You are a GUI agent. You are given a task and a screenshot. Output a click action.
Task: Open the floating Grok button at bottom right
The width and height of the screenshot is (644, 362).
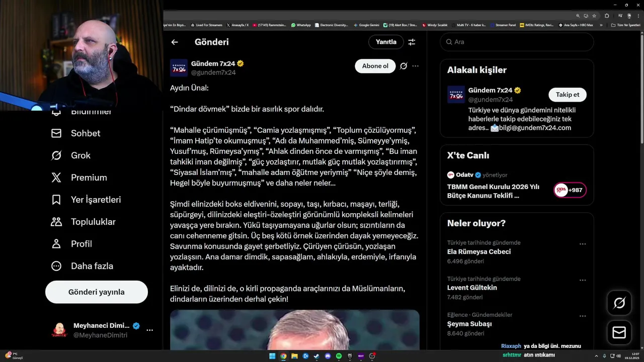(x=619, y=303)
